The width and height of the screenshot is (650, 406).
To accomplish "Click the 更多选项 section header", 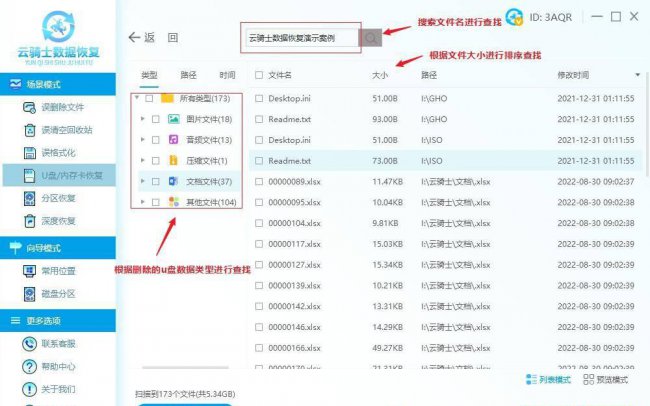I will [58, 321].
